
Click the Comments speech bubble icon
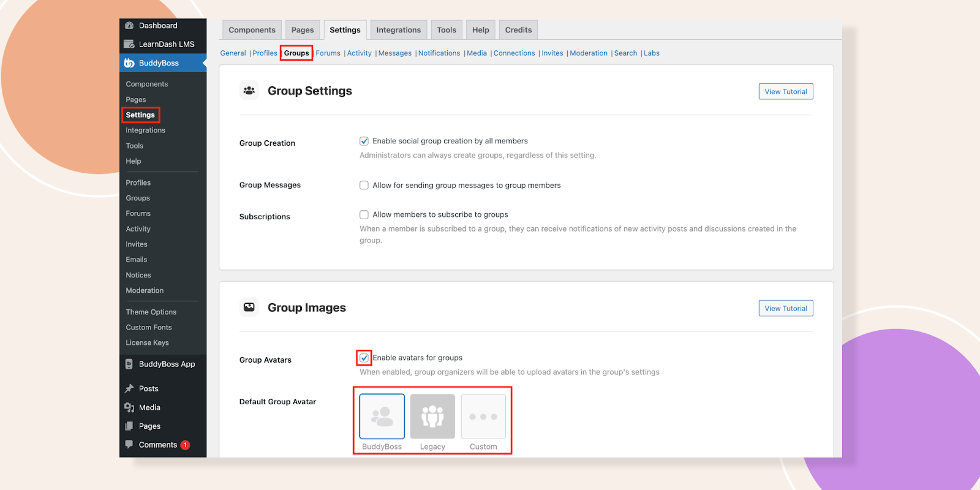click(x=129, y=445)
